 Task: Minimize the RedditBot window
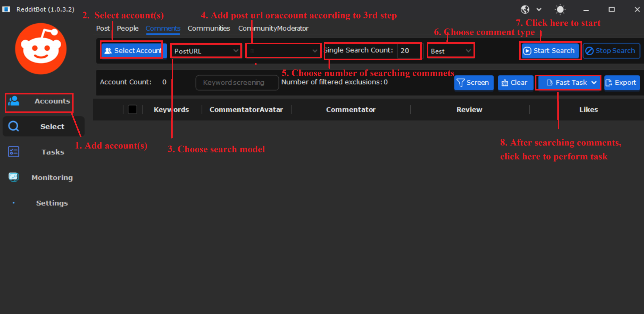[x=586, y=10]
